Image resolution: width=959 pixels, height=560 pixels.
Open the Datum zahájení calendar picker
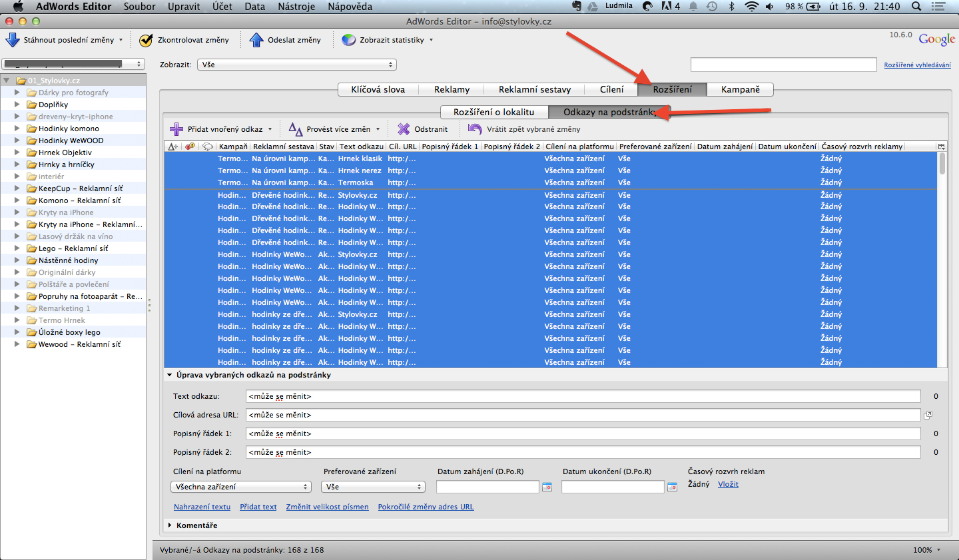click(547, 487)
